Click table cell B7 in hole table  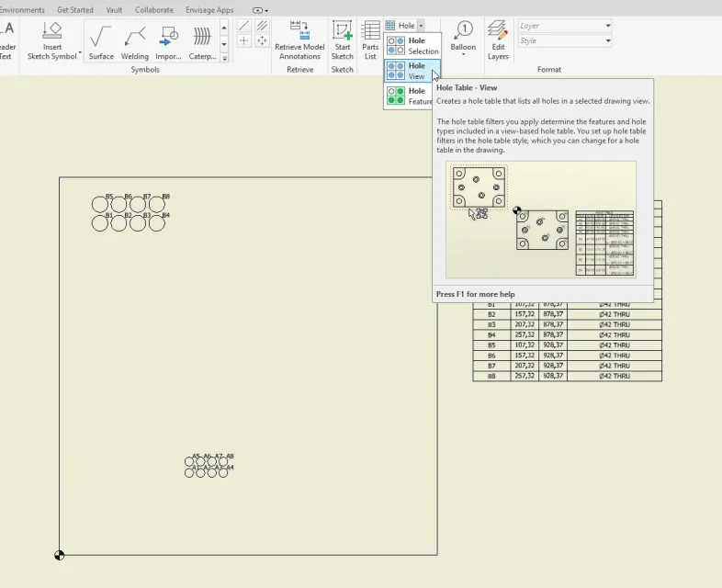(491, 366)
